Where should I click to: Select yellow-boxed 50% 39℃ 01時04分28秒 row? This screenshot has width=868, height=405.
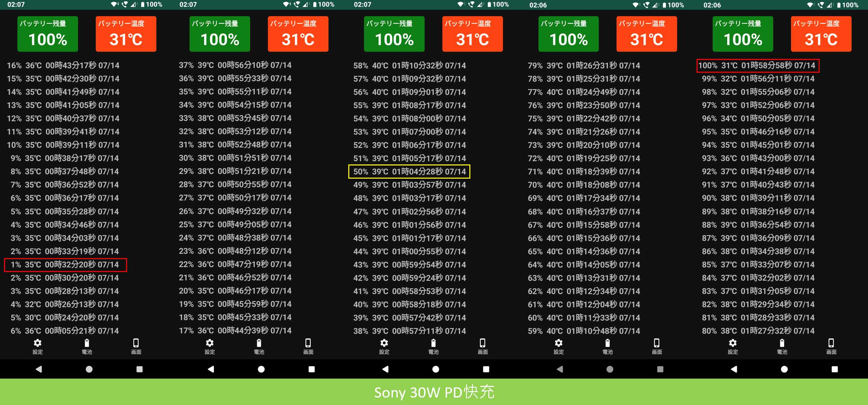click(409, 172)
